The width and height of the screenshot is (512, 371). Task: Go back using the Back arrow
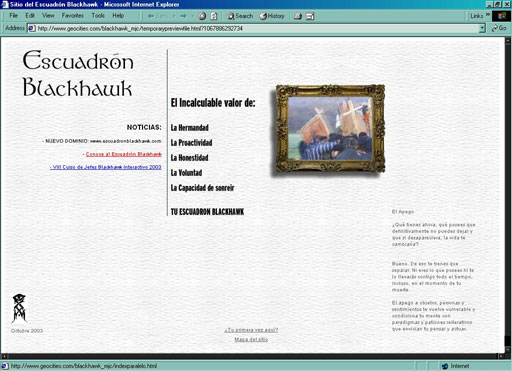pyautogui.click(x=158, y=16)
